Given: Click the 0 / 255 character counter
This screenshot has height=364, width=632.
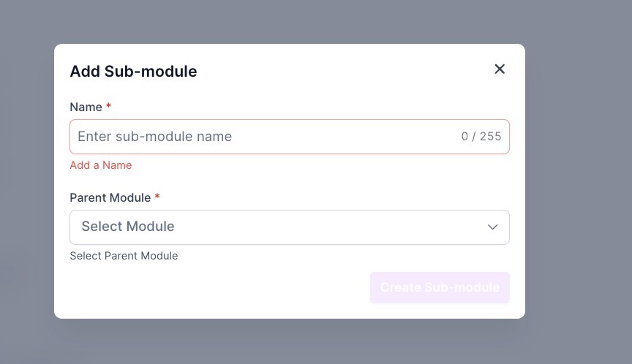Looking at the screenshot, I should [481, 137].
